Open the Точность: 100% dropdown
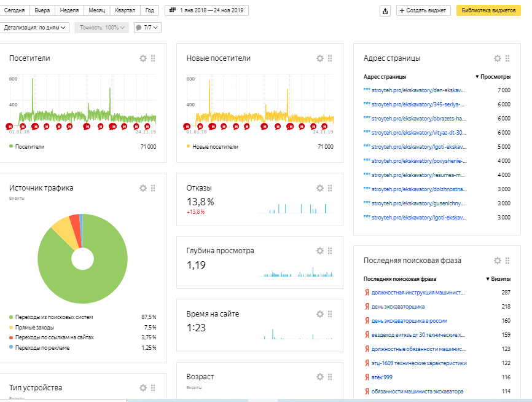 click(101, 28)
